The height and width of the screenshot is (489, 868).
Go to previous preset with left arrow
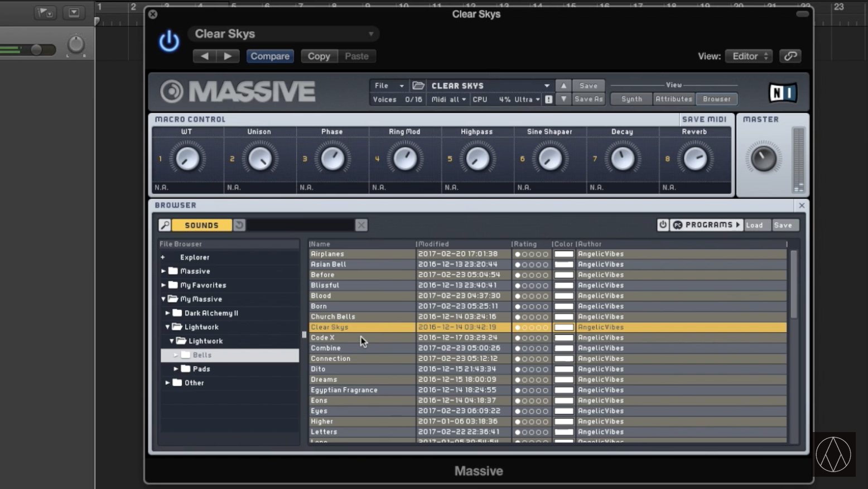[x=204, y=56]
